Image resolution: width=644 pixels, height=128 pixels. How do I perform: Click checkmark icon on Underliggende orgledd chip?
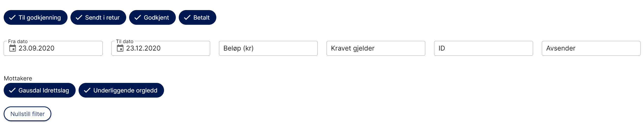tap(87, 90)
